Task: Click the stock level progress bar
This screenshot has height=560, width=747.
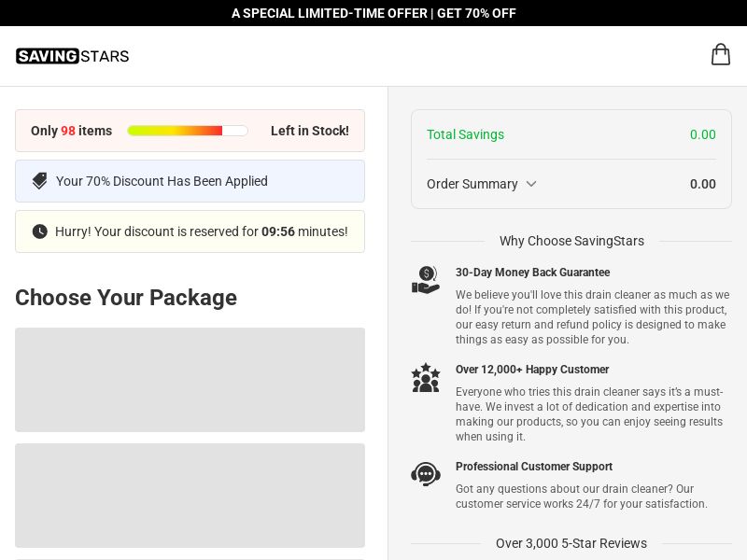Action: point(188,131)
